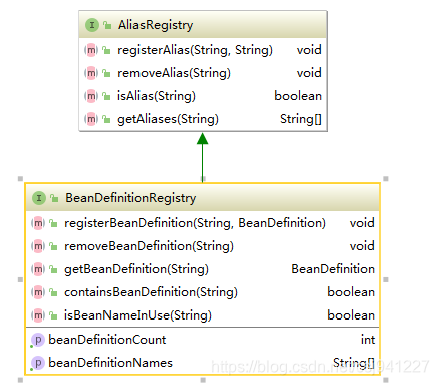Click the void return type of removeAlias
Screen dimensions: 439x385
pos(309,73)
